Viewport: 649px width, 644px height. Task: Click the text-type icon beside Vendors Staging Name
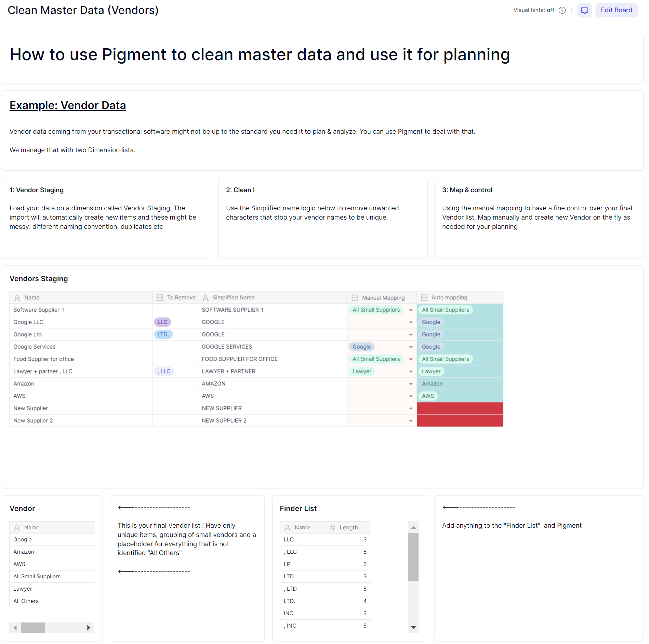point(17,298)
